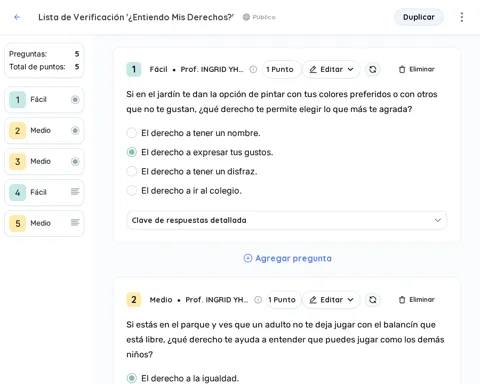Select option 'El derecho a expresar tus gustos'
The width and height of the screenshot is (480, 384).
(132, 152)
